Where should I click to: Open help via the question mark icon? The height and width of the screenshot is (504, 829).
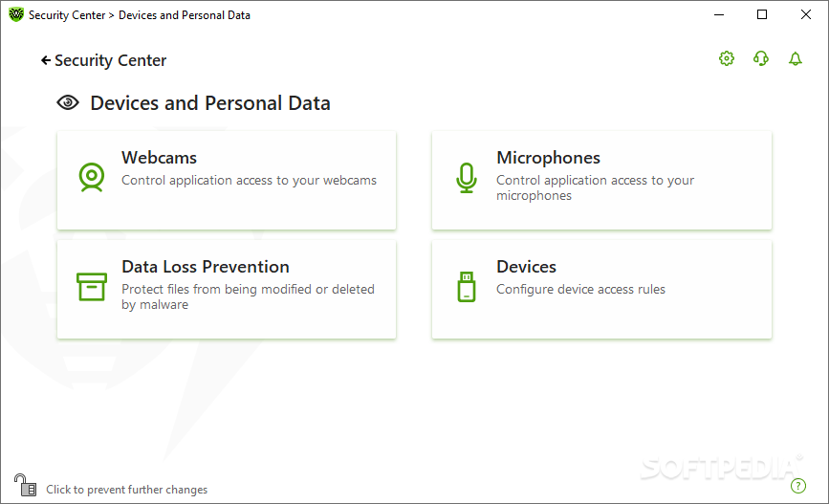pyautogui.click(x=797, y=486)
